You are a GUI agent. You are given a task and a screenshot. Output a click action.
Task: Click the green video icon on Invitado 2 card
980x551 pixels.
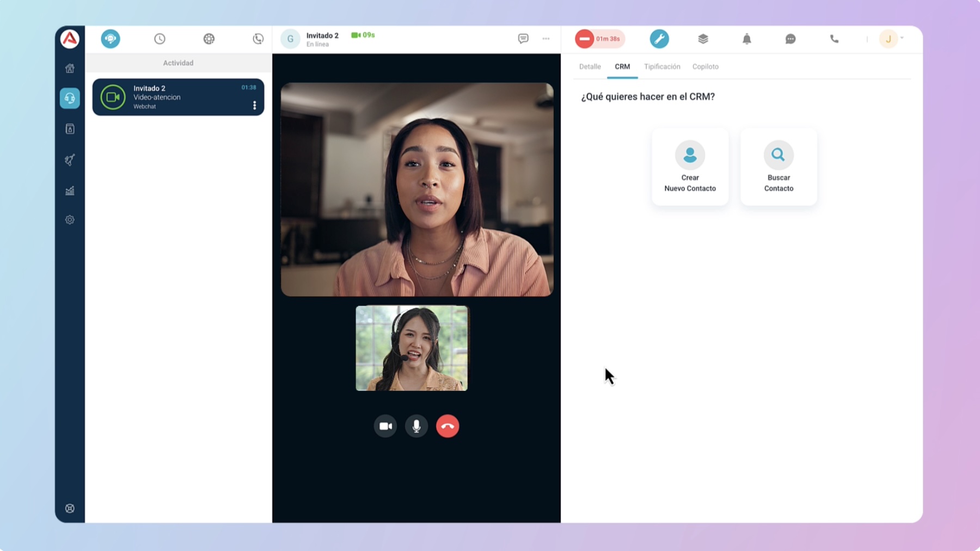(113, 97)
